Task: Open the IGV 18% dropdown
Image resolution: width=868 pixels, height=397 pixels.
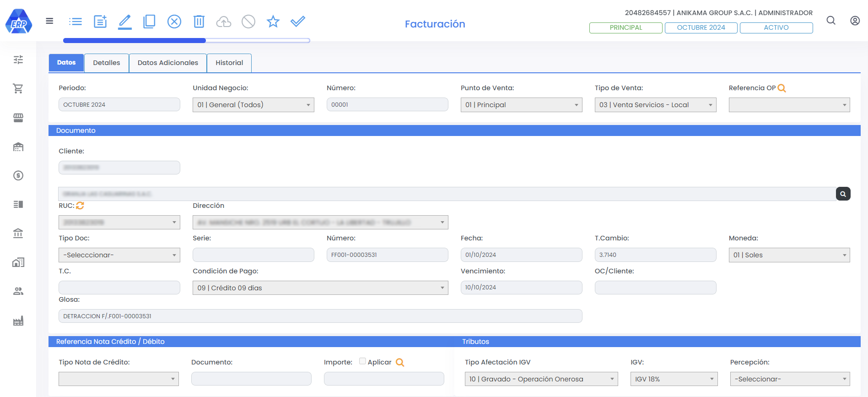Action: [674, 379]
